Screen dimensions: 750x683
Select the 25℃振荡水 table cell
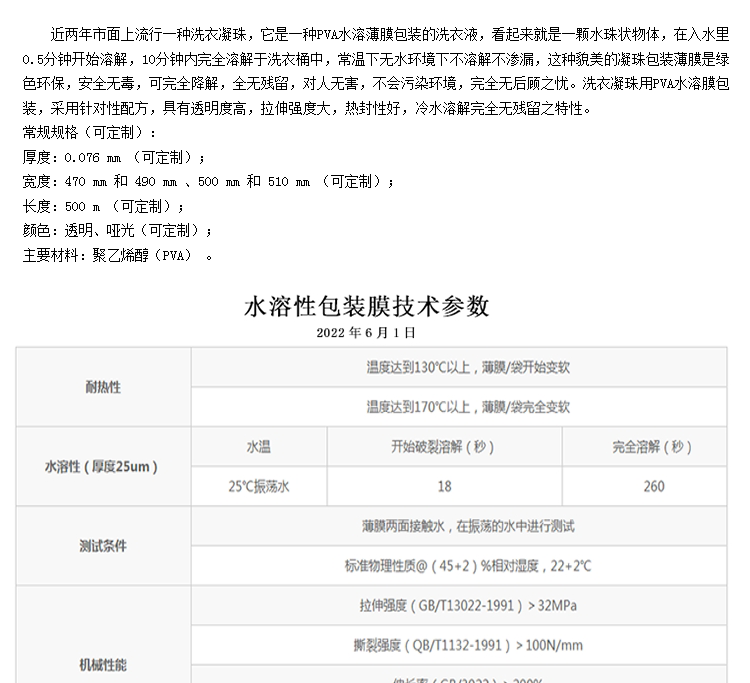(x=259, y=487)
